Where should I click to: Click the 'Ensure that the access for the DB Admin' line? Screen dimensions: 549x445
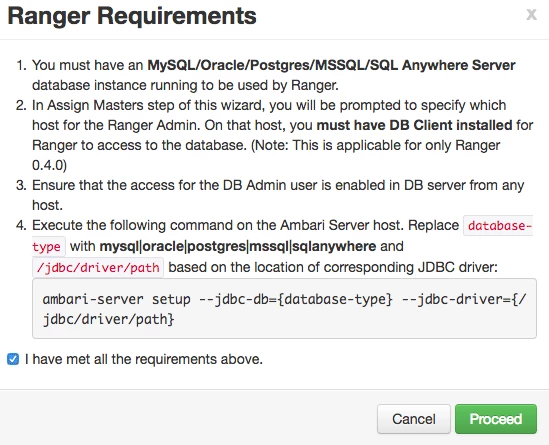[278, 185]
